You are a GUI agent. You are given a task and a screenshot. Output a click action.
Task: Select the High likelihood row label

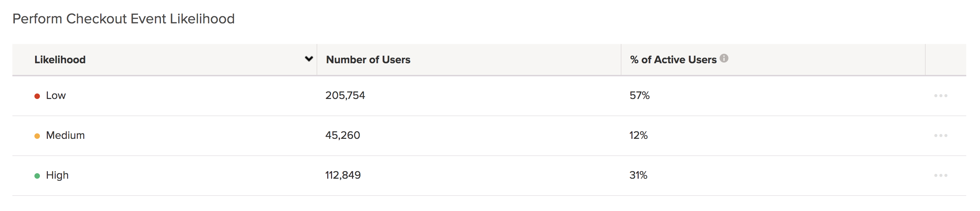(57, 175)
